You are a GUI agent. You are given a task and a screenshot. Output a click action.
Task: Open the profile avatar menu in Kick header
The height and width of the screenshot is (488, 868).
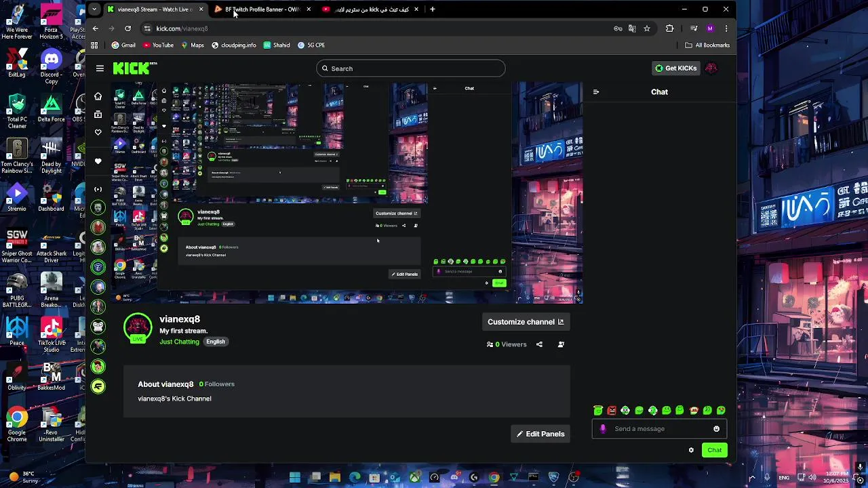[x=711, y=68]
